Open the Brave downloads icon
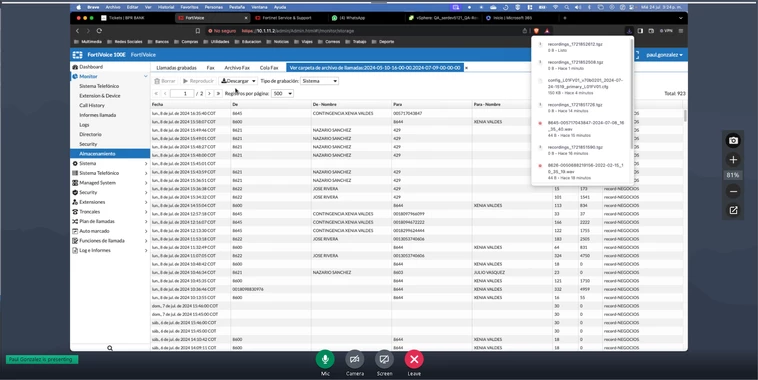Screen dimensions: 758x380 629,31
